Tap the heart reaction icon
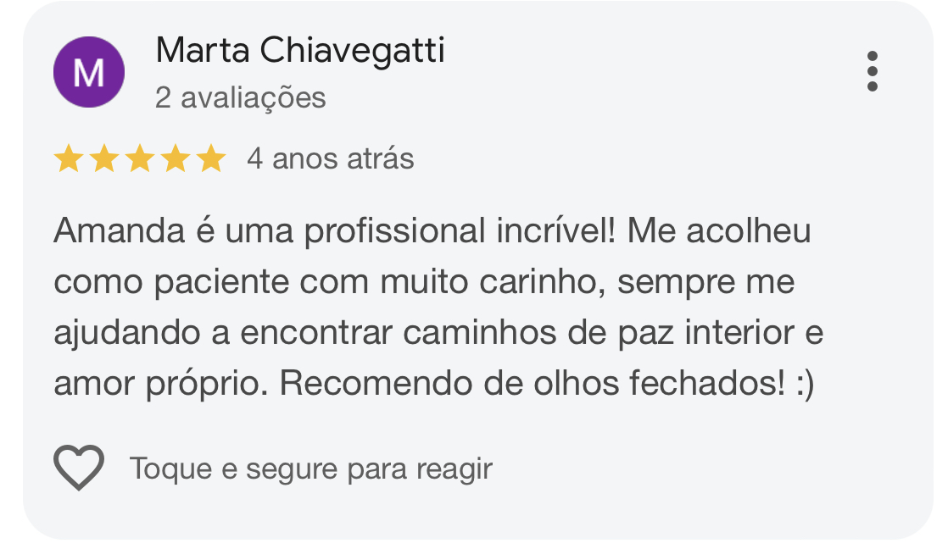Viewport: 948px width, 560px height. click(x=79, y=468)
